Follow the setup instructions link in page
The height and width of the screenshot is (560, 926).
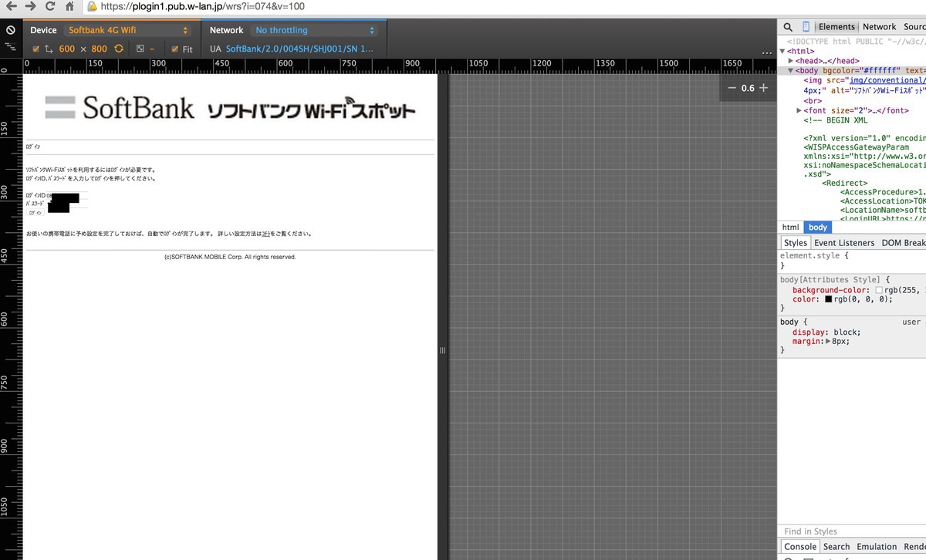pyautogui.click(x=265, y=234)
